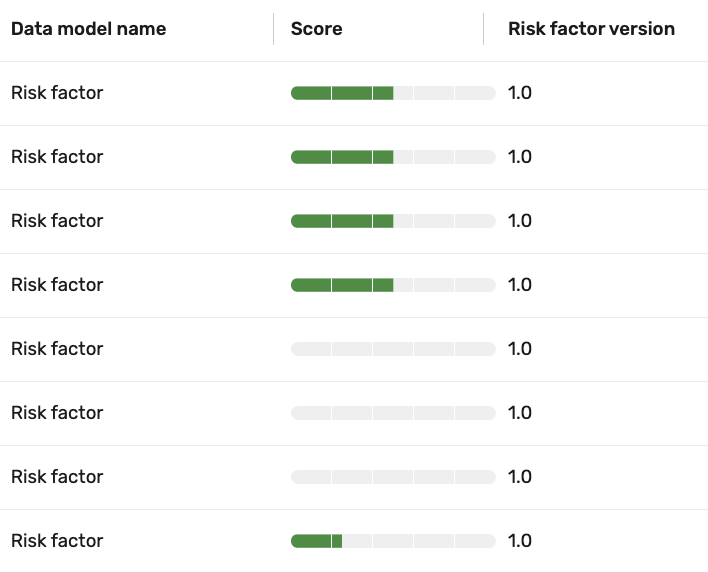The image size is (708, 572).
Task: Select the second Risk factor row name
Action: tap(57, 157)
